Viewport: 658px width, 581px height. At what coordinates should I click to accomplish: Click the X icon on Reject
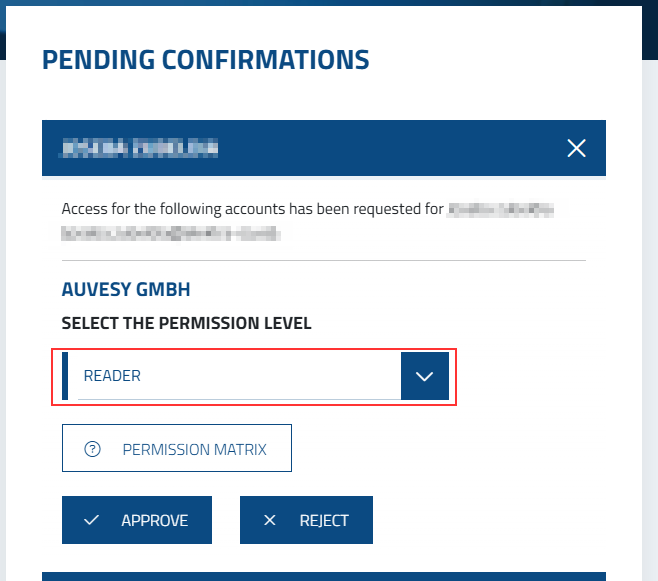[x=269, y=520]
